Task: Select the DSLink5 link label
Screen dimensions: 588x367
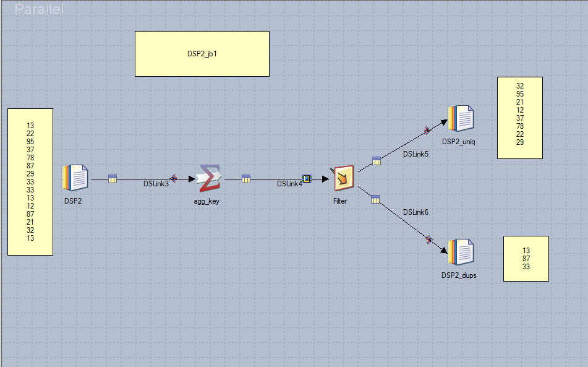Action: 416,154
